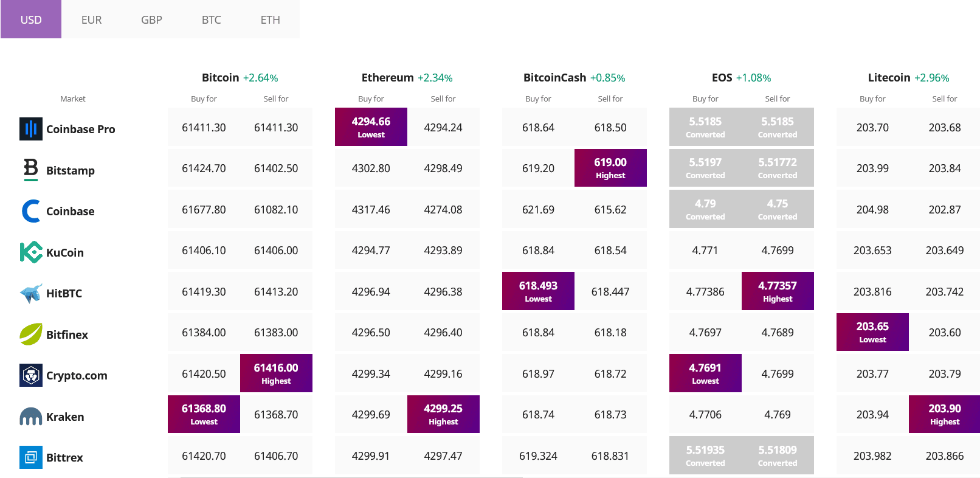Click KuCoin Ethereum sell price 4293.89
The image size is (980, 478).
click(x=443, y=250)
